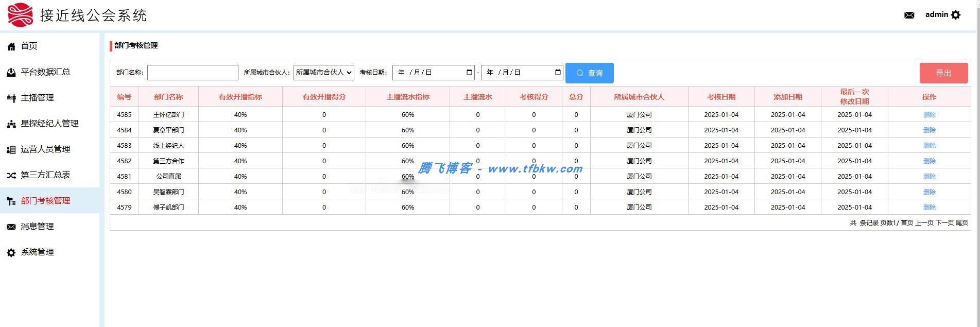Click the envelope icon beside 消息管理
This screenshot has width=980, height=327.
pos(11,227)
